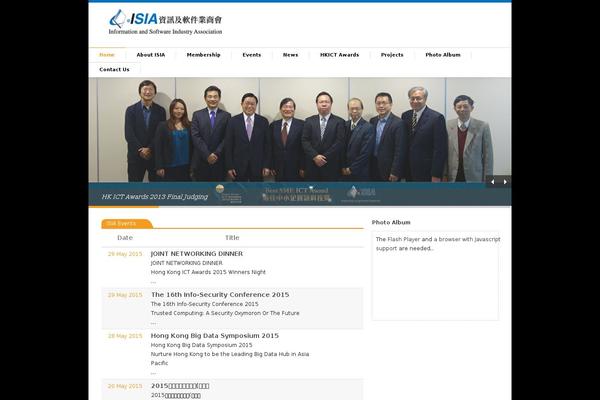Click HK ICT Awards 2013 Final Judging caption
This screenshot has height=400, width=600.
point(155,197)
